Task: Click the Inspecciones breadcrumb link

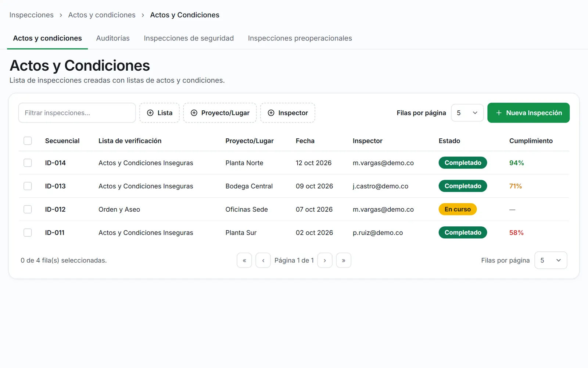Action: click(31, 15)
